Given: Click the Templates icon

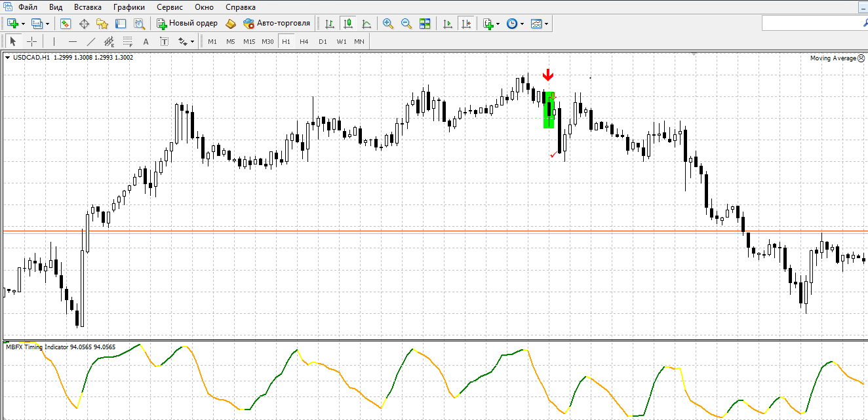Looking at the screenshot, I should 537,24.
